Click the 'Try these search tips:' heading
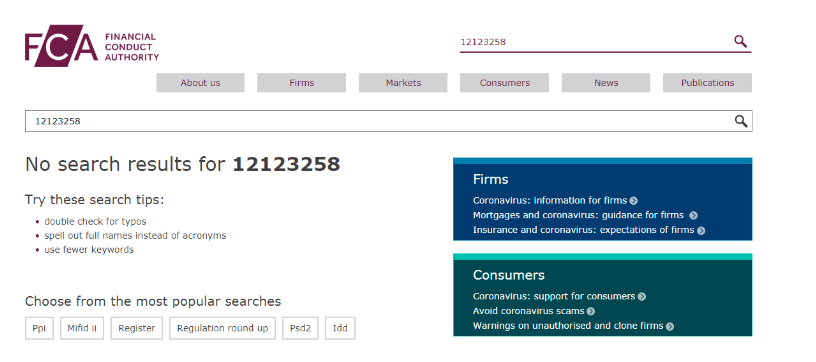The image size is (816, 362). click(94, 200)
